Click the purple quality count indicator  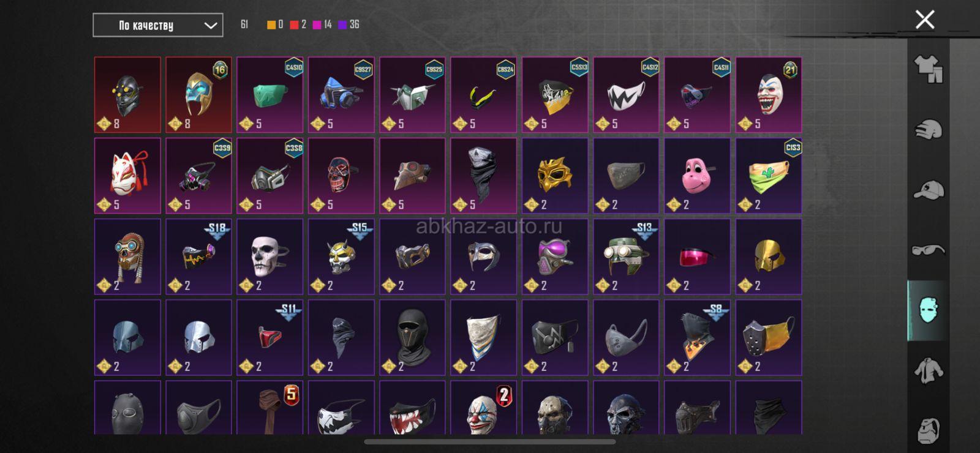pos(349,24)
